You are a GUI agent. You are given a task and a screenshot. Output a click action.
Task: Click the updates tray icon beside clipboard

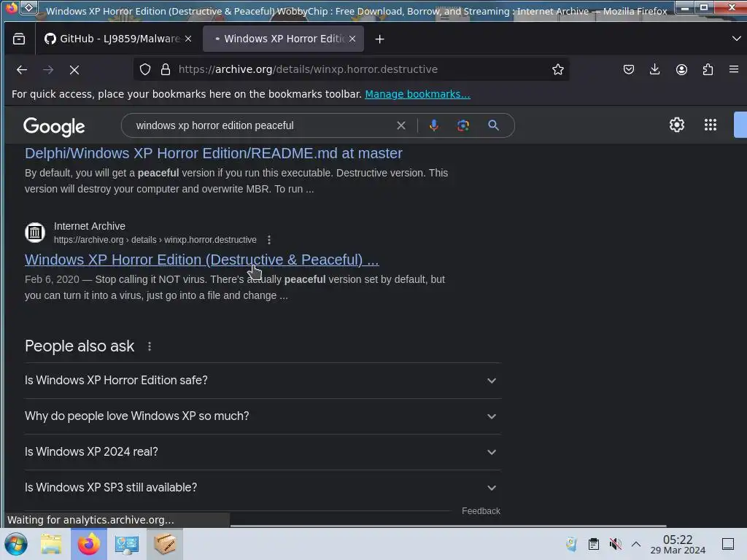point(571,544)
